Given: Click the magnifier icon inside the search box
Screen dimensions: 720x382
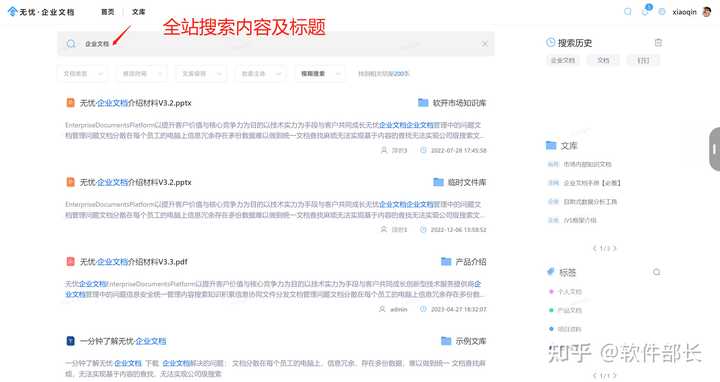Looking at the screenshot, I should point(71,44).
